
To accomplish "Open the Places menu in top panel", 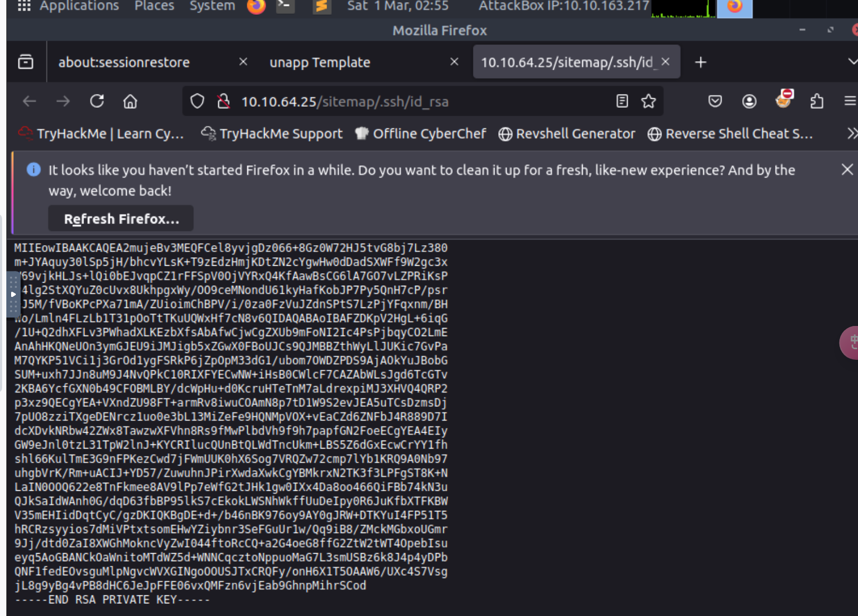I will (x=154, y=6).
